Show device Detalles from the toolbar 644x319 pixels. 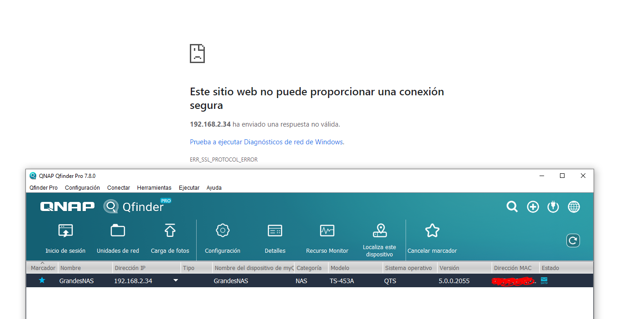pyautogui.click(x=275, y=231)
